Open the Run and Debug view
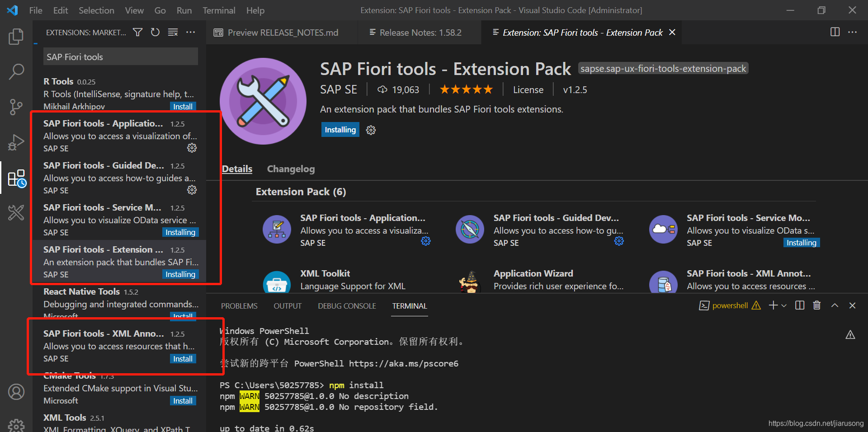Screen dimensions: 868x432 pos(16,142)
